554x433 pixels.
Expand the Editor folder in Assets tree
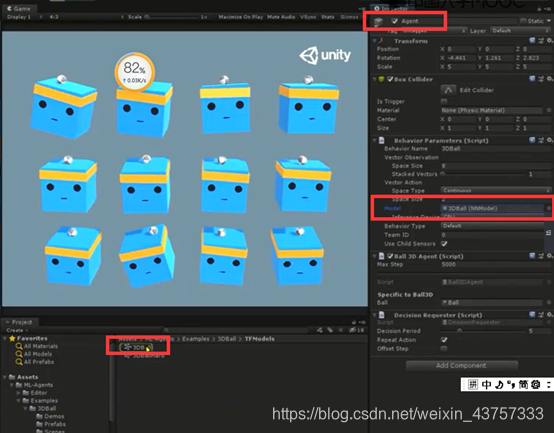click(x=19, y=393)
